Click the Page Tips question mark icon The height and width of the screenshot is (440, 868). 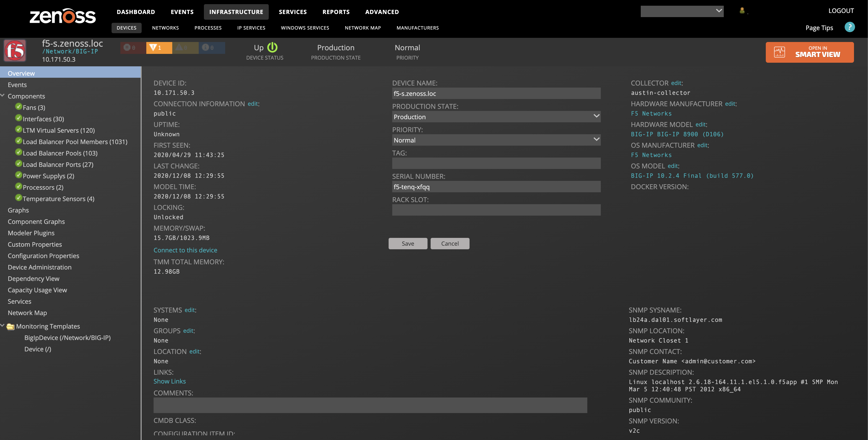point(850,27)
